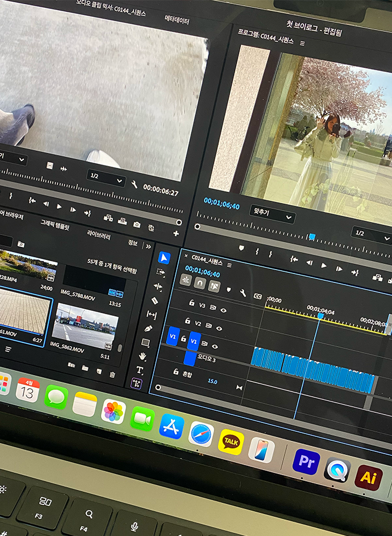Select the IMG_5788.MOV clip thumbnail
Screen dimensions: 392x536
pos(94,281)
